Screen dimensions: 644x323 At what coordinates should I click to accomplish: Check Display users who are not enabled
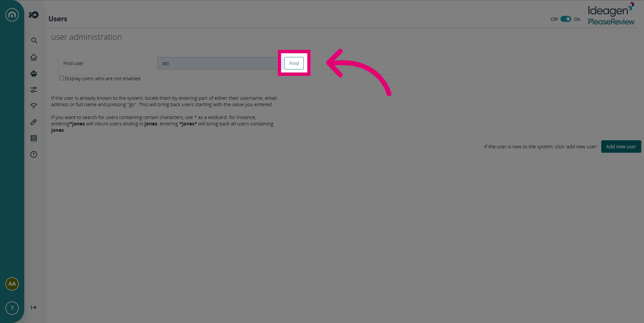(x=61, y=78)
